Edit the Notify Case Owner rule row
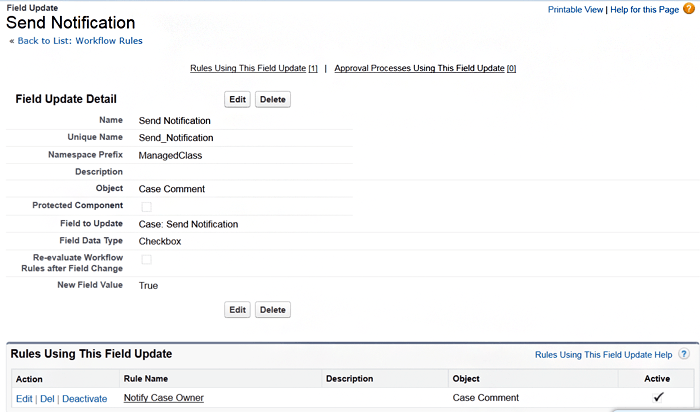The image size is (700, 412). click(x=23, y=398)
